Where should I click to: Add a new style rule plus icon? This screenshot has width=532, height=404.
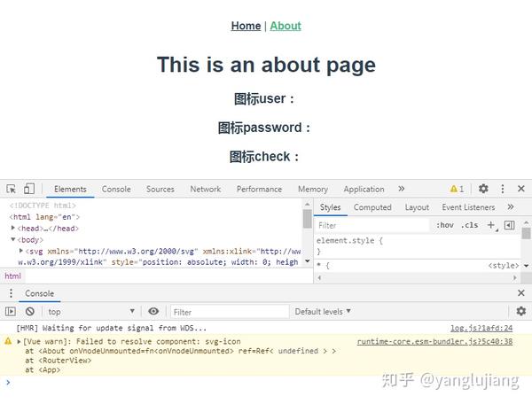pos(491,225)
